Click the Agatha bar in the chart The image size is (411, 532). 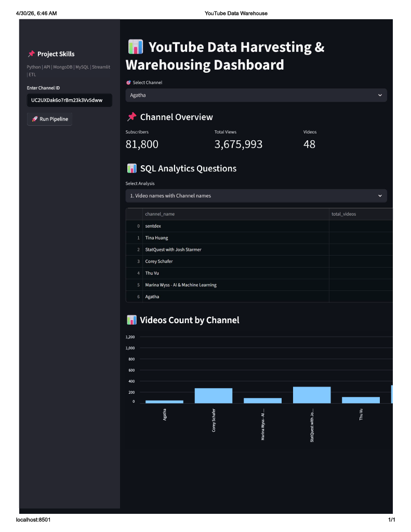(164, 402)
